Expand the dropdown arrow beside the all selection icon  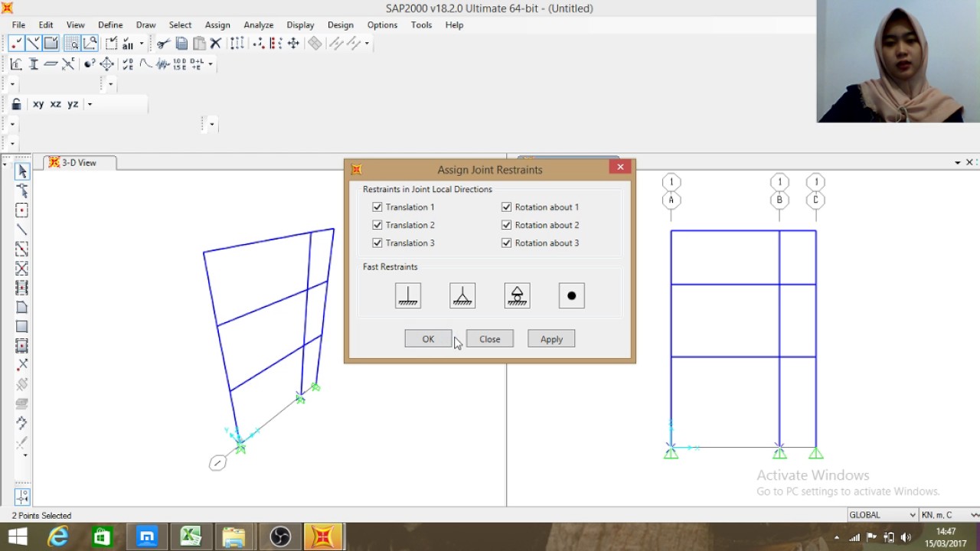pos(142,44)
